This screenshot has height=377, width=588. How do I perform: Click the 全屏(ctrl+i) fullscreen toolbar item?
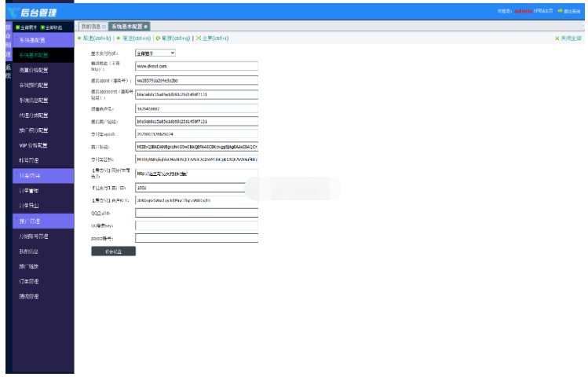pos(212,38)
